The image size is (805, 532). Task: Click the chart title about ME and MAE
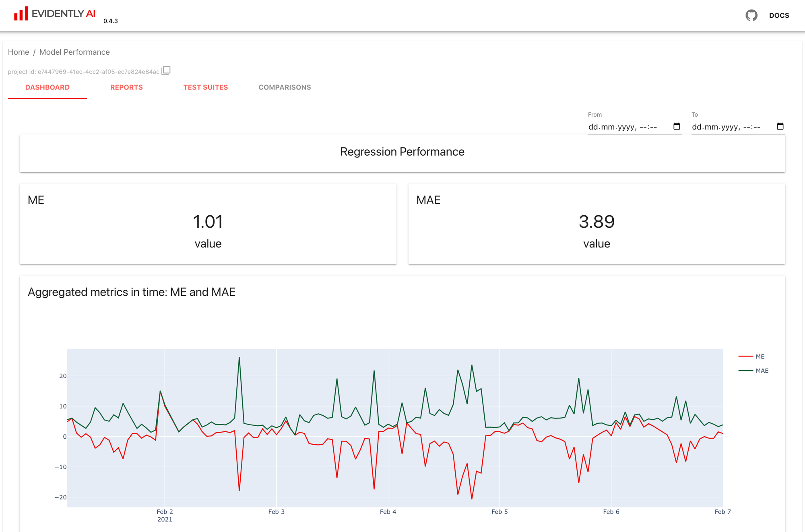132,292
